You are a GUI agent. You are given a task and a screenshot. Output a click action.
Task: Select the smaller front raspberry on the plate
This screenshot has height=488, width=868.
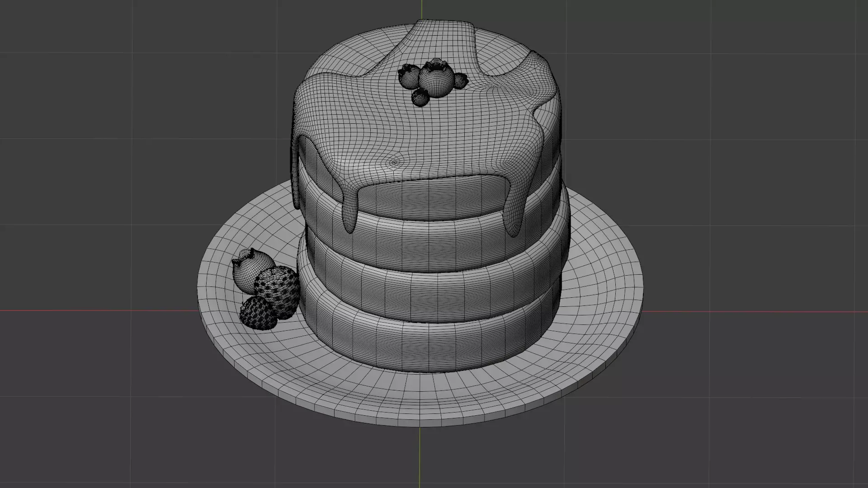(258, 313)
